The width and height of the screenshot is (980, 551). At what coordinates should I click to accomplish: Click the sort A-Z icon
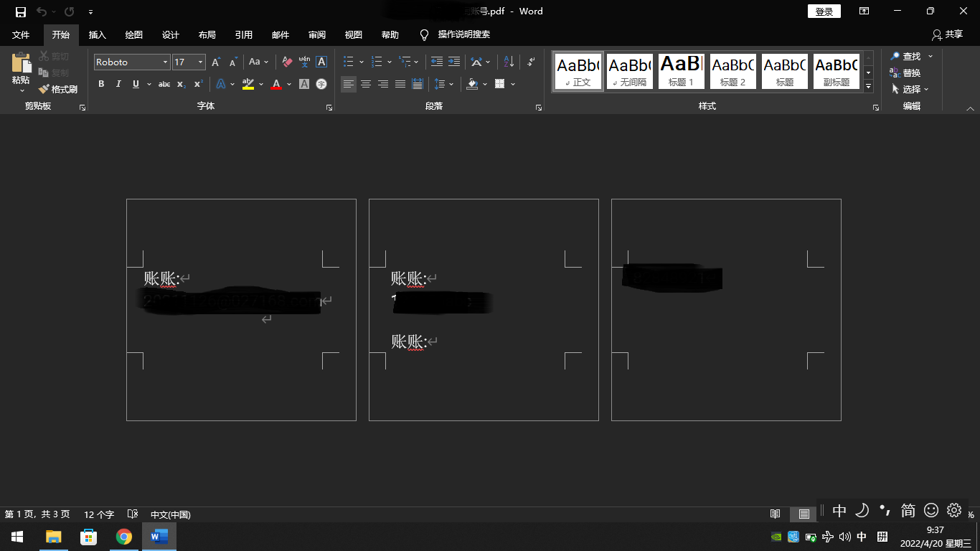[x=509, y=62]
